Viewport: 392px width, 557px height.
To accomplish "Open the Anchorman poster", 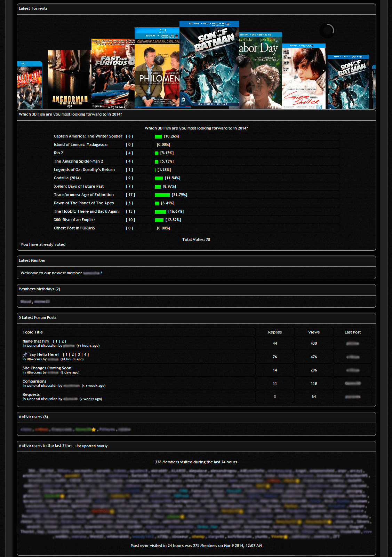I will click(x=70, y=79).
